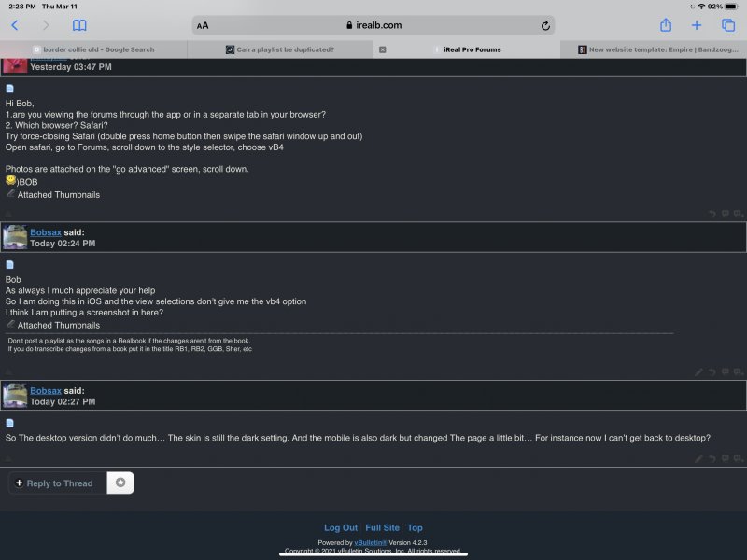Reload the irealb.com page
Viewport: 747px width, 560px height.
(x=545, y=25)
